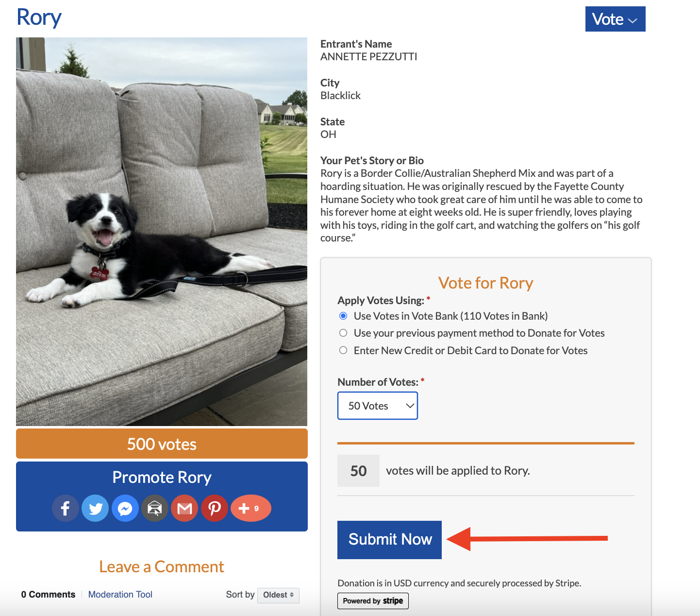Select Enter New Credit or Debit Card

click(x=343, y=350)
